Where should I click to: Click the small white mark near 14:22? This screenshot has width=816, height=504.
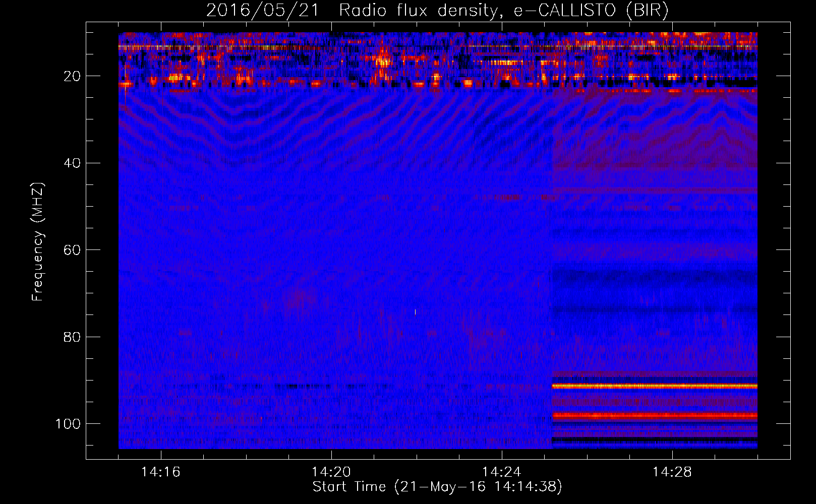(415, 312)
